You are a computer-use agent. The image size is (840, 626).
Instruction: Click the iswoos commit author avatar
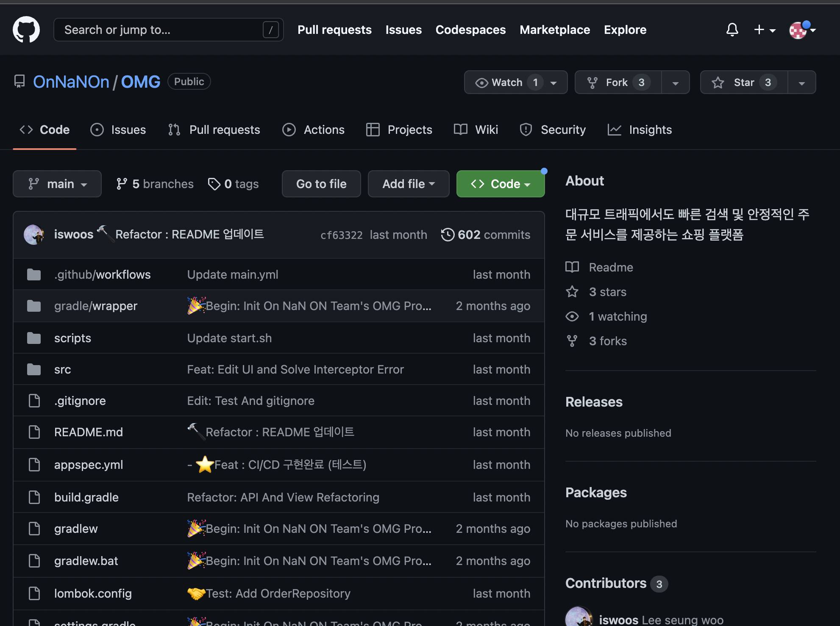pyautogui.click(x=34, y=235)
